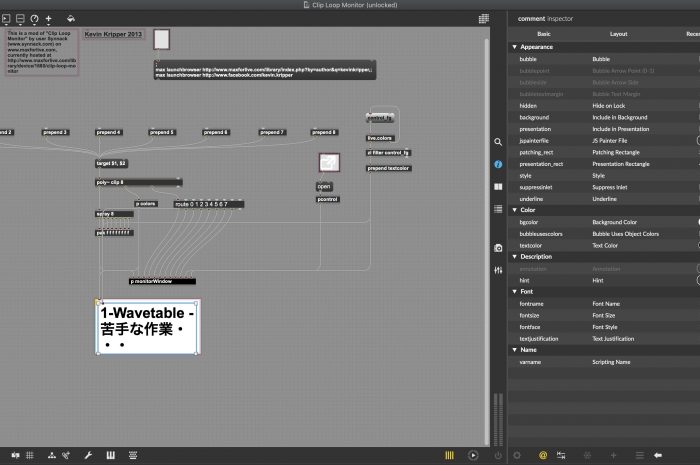Click the hint attribute row
Screen dimensions: 700x465
point(604,280)
